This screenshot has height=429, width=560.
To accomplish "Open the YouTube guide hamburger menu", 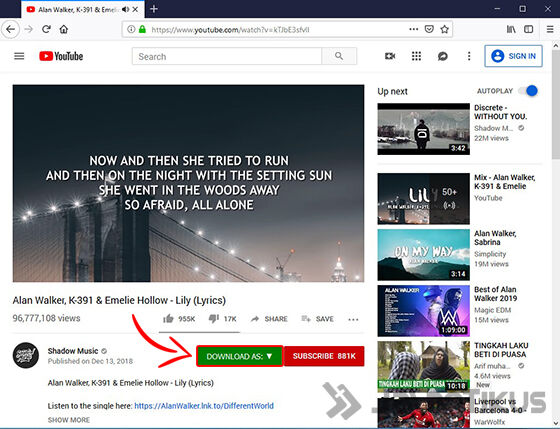I will (x=19, y=56).
